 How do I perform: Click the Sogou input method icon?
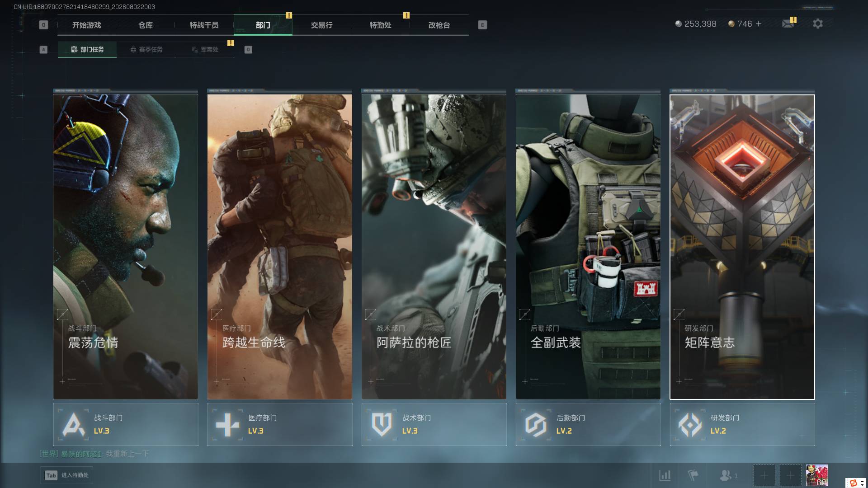[x=854, y=483]
